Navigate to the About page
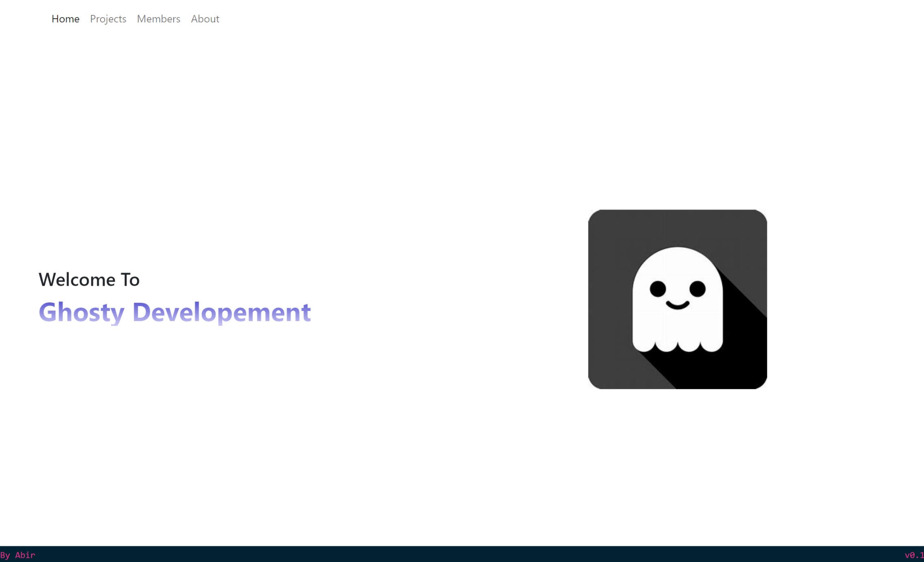The image size is (924, 562). 205,19
